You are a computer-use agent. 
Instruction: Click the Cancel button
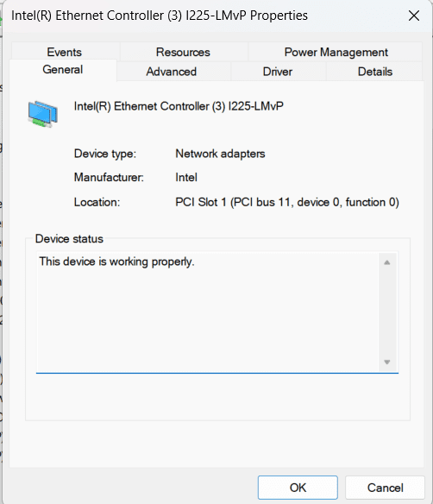(x=386, y=488)
